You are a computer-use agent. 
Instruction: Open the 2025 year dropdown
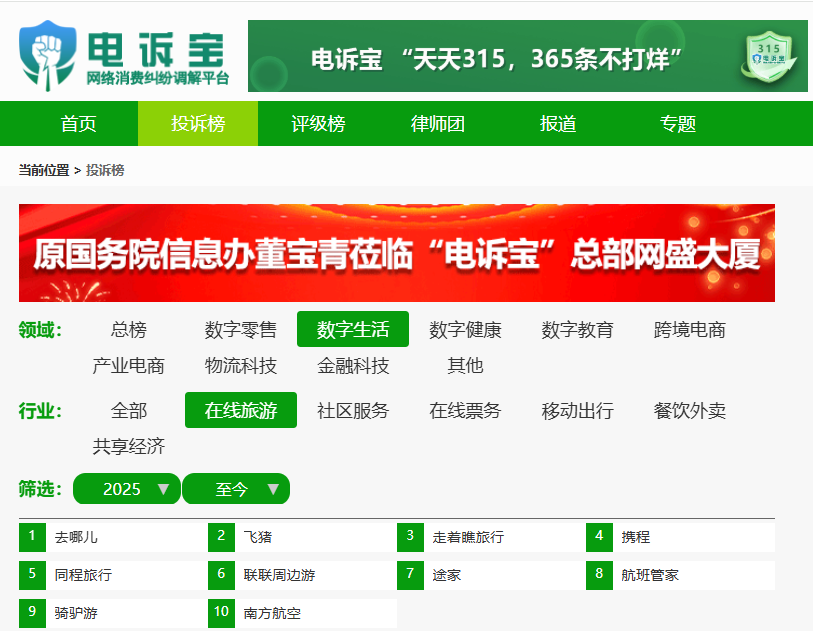[x=127, y=488]
